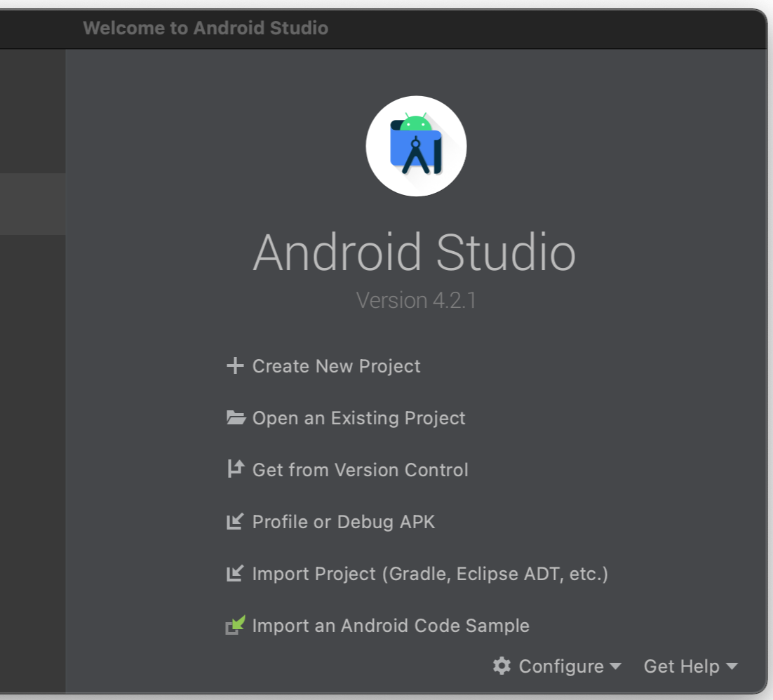Viewport: 773px width, 700px height.
Task: Click the Android Studio heading text
Action: point(414,253)
